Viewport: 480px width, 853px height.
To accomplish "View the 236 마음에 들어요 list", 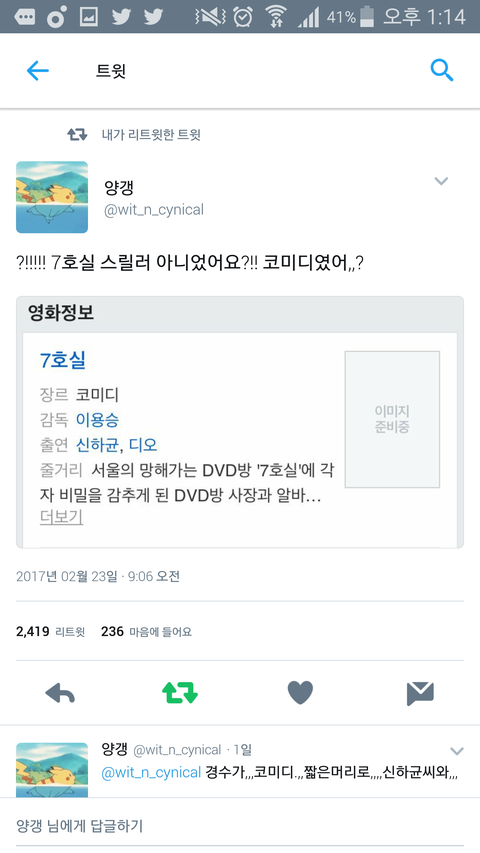I will 146,632.
